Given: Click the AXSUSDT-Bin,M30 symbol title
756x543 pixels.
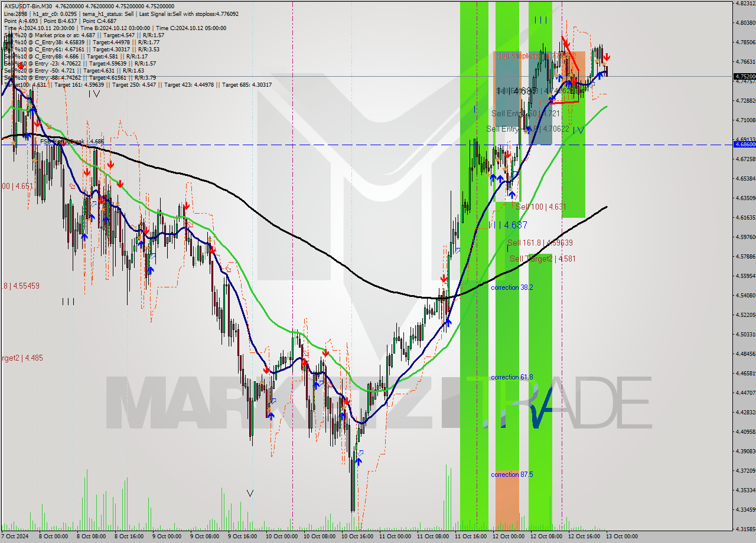Looking at the screenshot, I should [x=28, y=6].
